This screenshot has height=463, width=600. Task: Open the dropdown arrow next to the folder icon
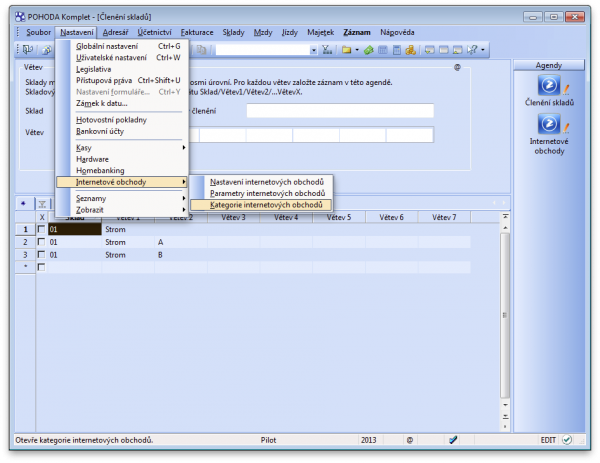357,50
